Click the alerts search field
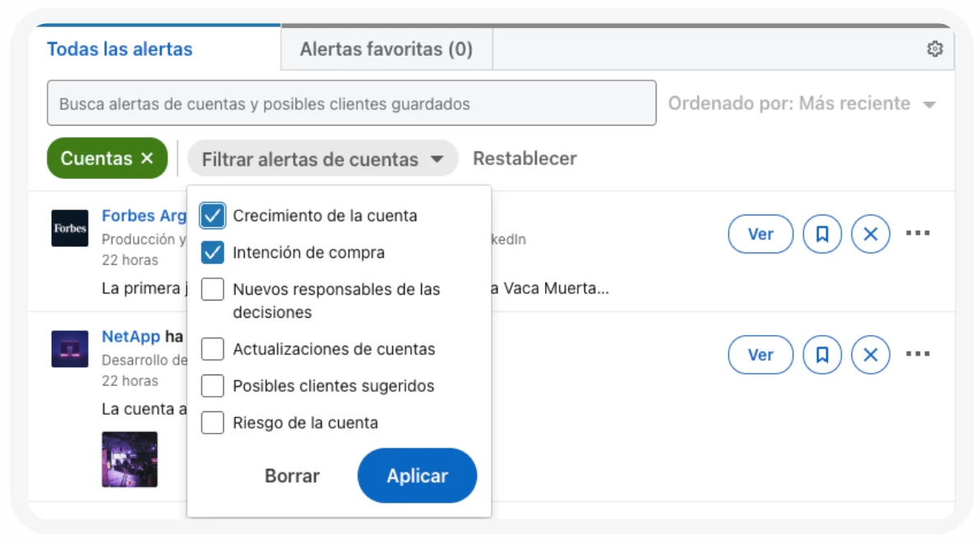980x542 pixels. click(351, 103)
